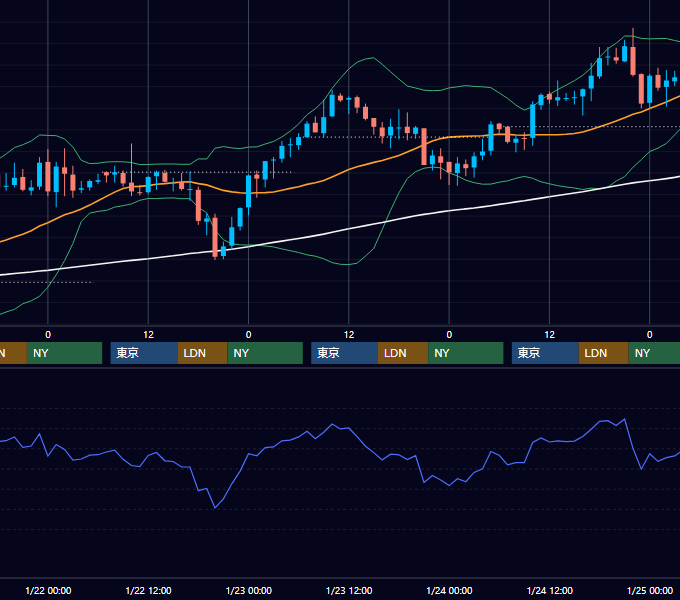Click the 東京 session block on 1/22
This screenshot has height=600, width=680.
coord(144,353)
